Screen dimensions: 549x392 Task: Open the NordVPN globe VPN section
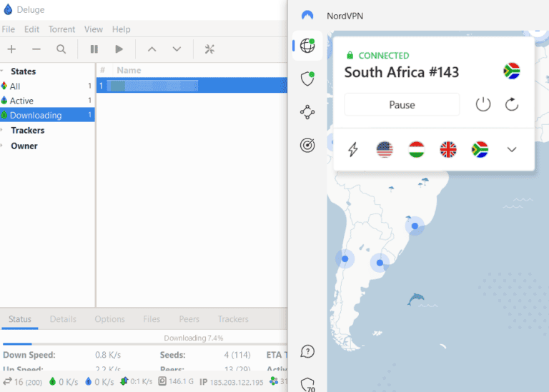click(x=307, y=46)
